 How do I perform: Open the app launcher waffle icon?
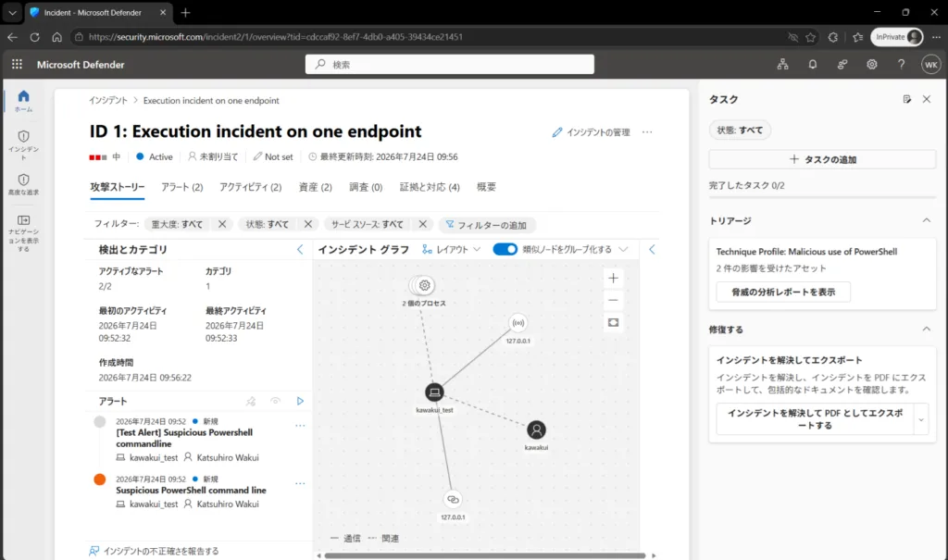click(17, 64)
